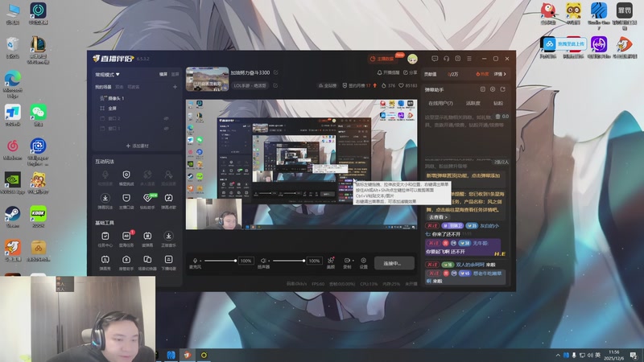This screenshot has width=644, height=362.
Task: Open 多人连麦 interactive tool
Action: (x=147, y=178)
